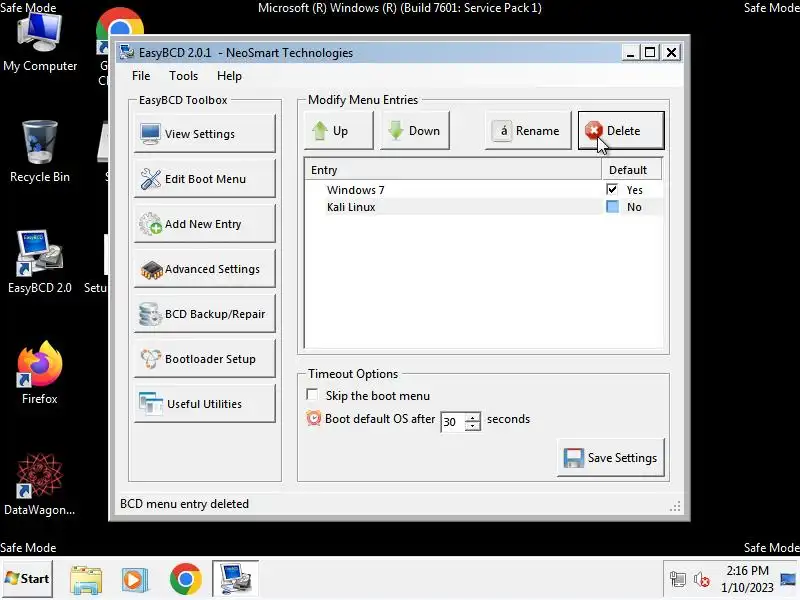Open the Advanced Settings section
Screen dimensions: 800x600
205,268
